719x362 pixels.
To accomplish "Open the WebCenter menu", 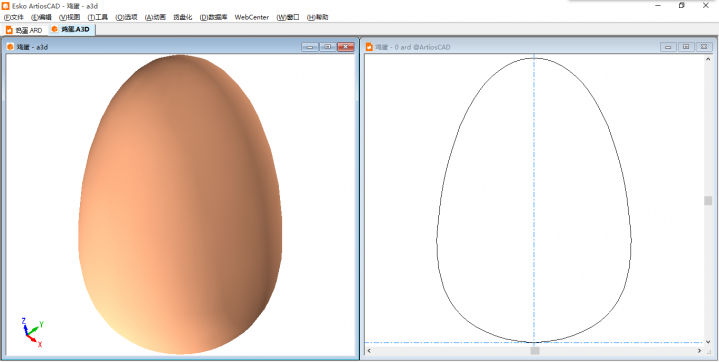I will click(x=252, y=17).
